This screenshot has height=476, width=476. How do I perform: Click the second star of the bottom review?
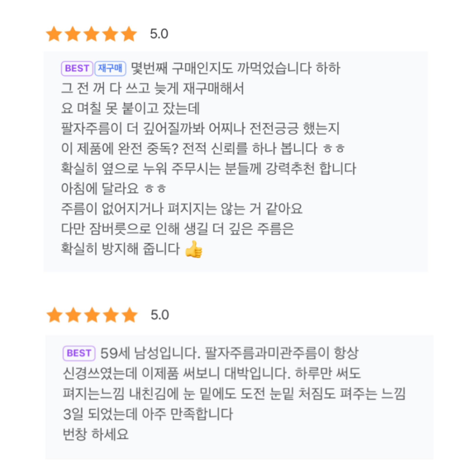(x=73, y=315)
